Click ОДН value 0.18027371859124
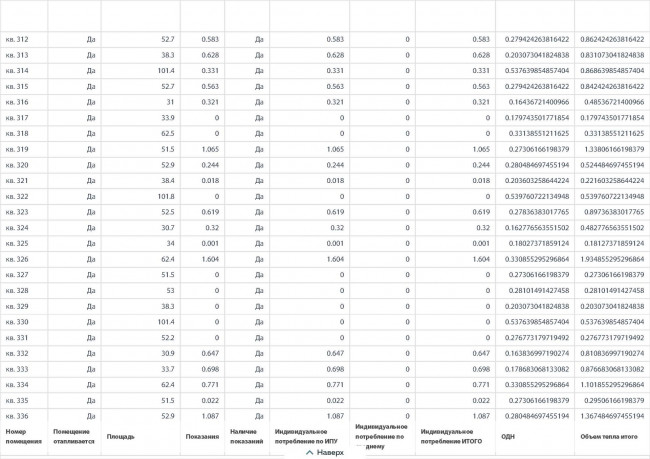The height and width of the screenshot is (459, 650). coord(539,243)
